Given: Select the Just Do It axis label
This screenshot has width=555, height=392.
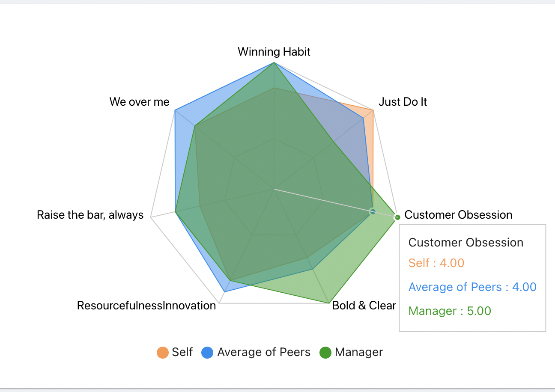Looking at the screenshot, I should pos(403,102).
